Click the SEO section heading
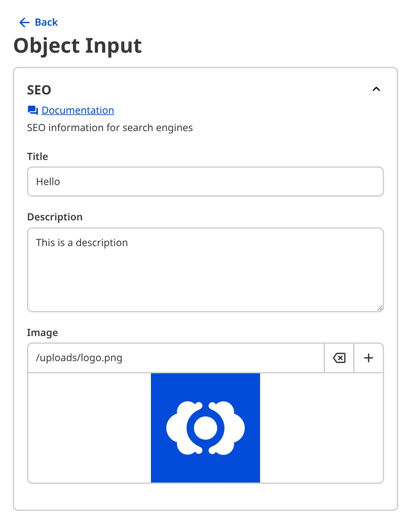Image resolution: width=411 pixels, height=532 pixels. tap(39, 90)
